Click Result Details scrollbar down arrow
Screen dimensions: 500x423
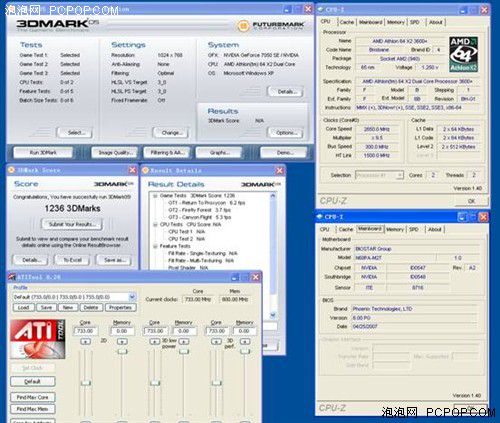[x=273, y=315]
